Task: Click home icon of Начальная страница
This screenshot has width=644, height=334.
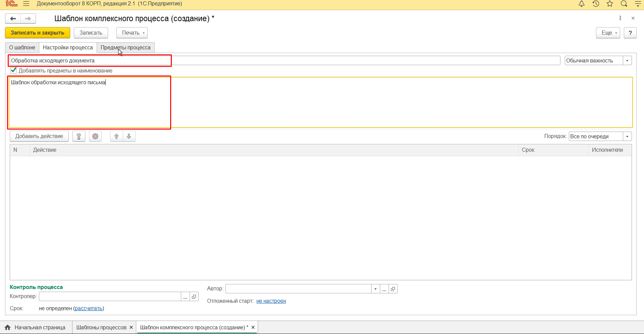Action: (8, 327)
